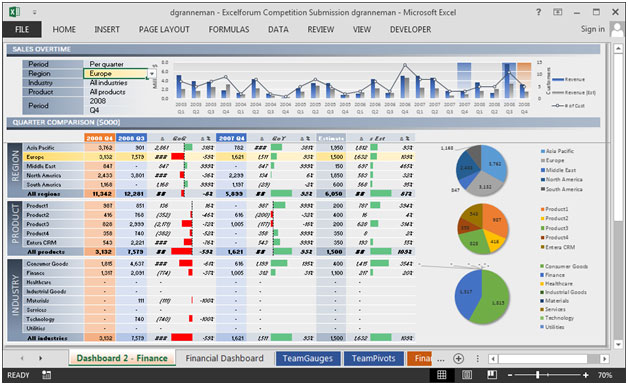Open the FORMULAS ribbon tab
Image resolution: width=628 pixels, height=385 pixels.
[229, 29]
